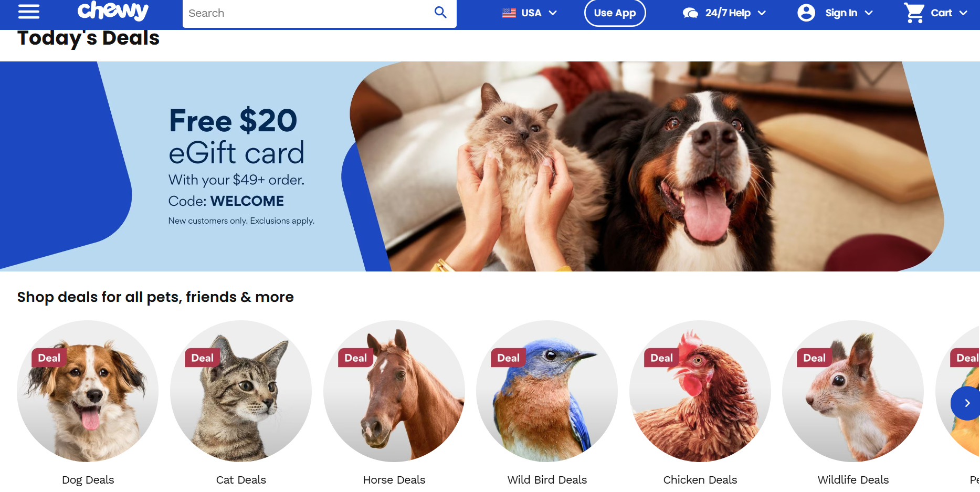
Task: Select the Wild Bird Deals link
Action: click(547, 480)
